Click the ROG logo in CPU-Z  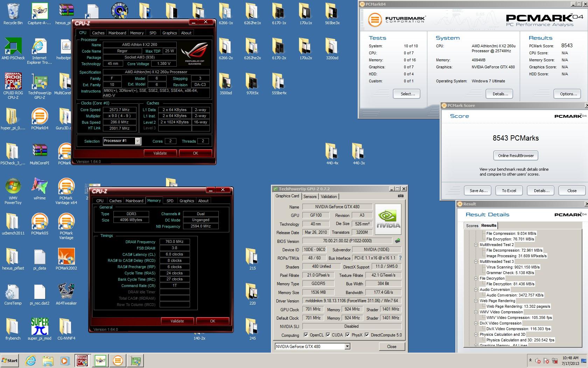click(x=194, y=53)
